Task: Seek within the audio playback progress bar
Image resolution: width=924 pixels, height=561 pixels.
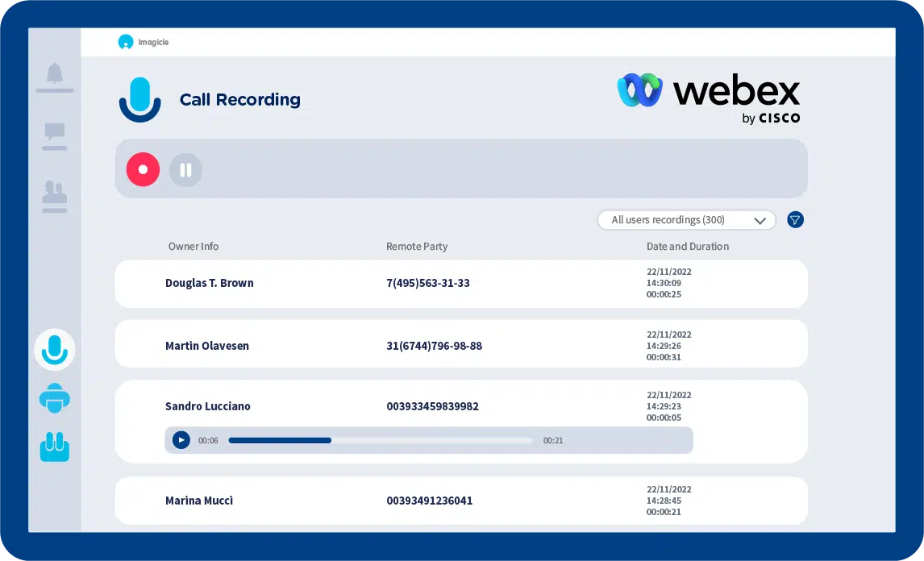Action: point(380,440)
